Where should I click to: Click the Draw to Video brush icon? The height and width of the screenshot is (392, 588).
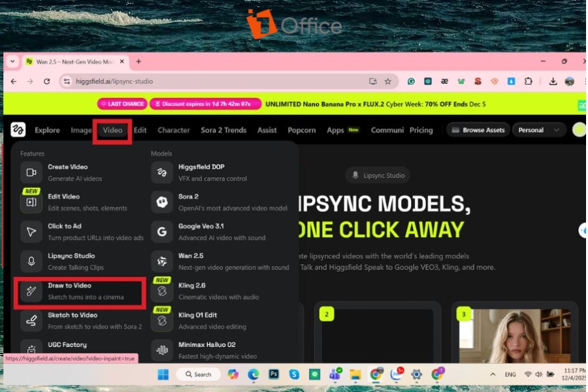[x=31, y=291]
